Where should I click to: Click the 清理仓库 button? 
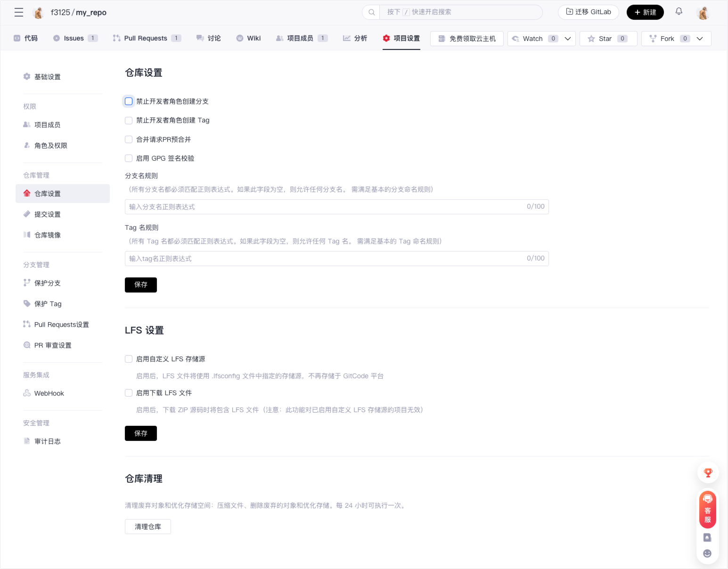point(147,527)
